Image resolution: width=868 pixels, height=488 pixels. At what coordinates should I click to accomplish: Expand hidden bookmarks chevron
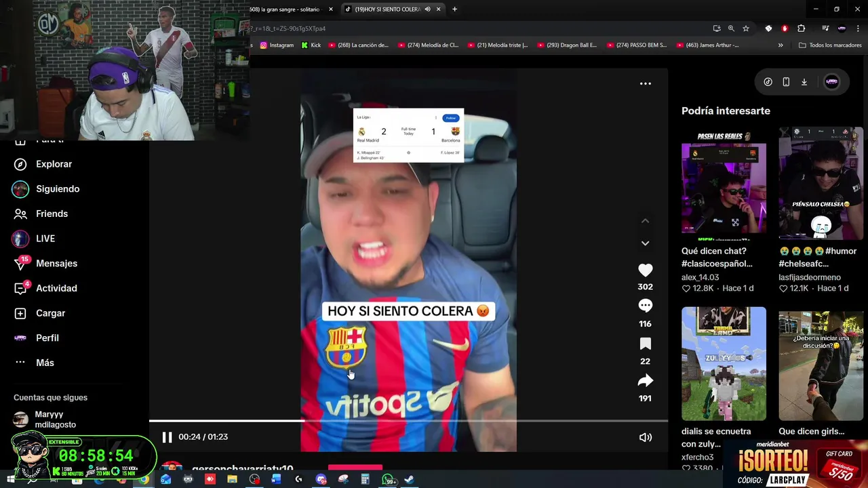781,45
